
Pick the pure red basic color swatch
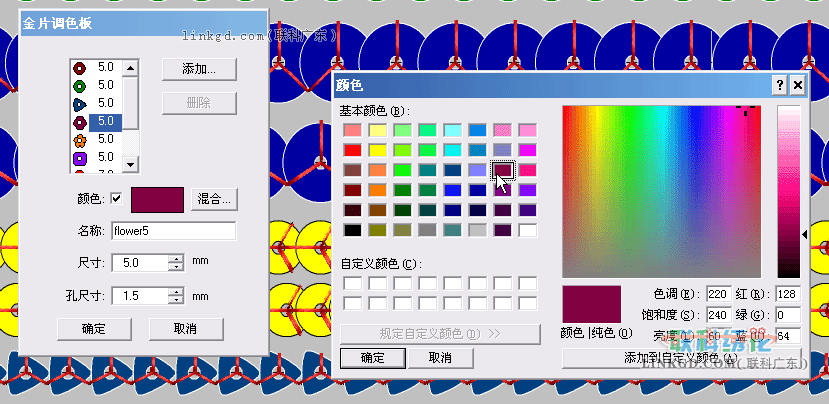tap(352, 150)
